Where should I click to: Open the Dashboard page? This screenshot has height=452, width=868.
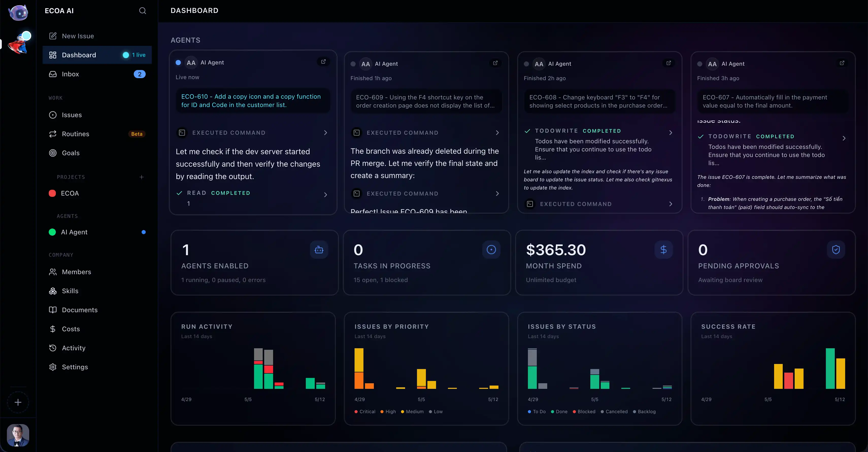pyautogui.click(x=97, y=55)
